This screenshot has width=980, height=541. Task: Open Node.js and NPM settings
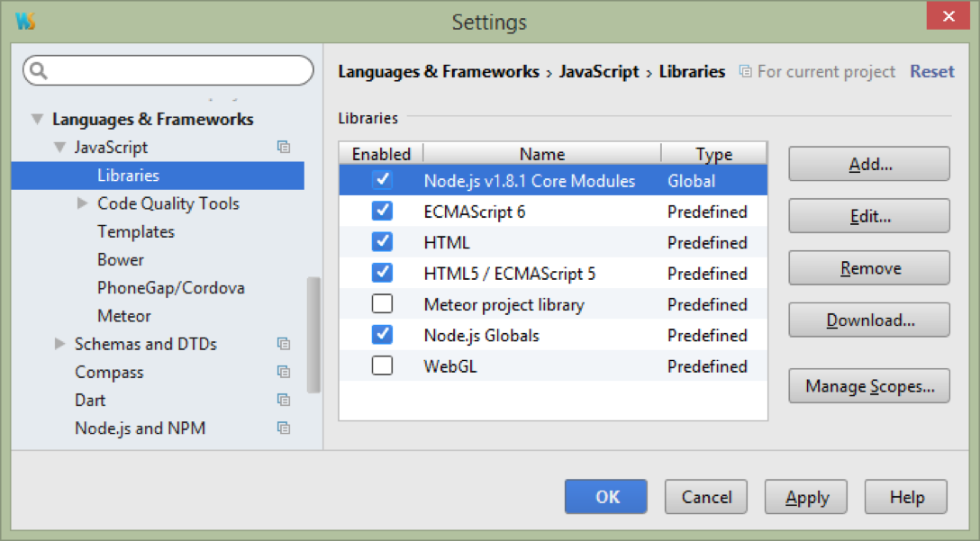(140, 428)
